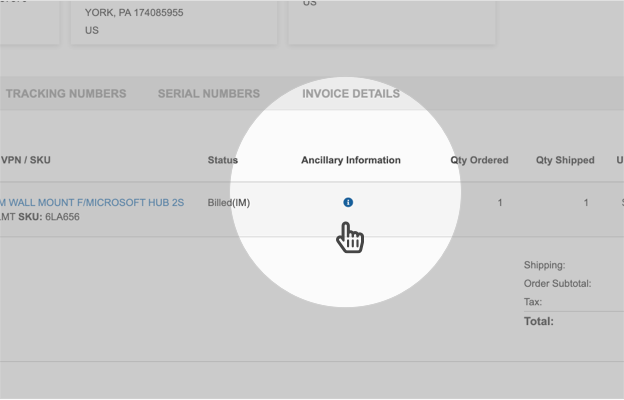Click the Order Subtotal label
The height and width of the screenshot is (400, 624).
557,283
